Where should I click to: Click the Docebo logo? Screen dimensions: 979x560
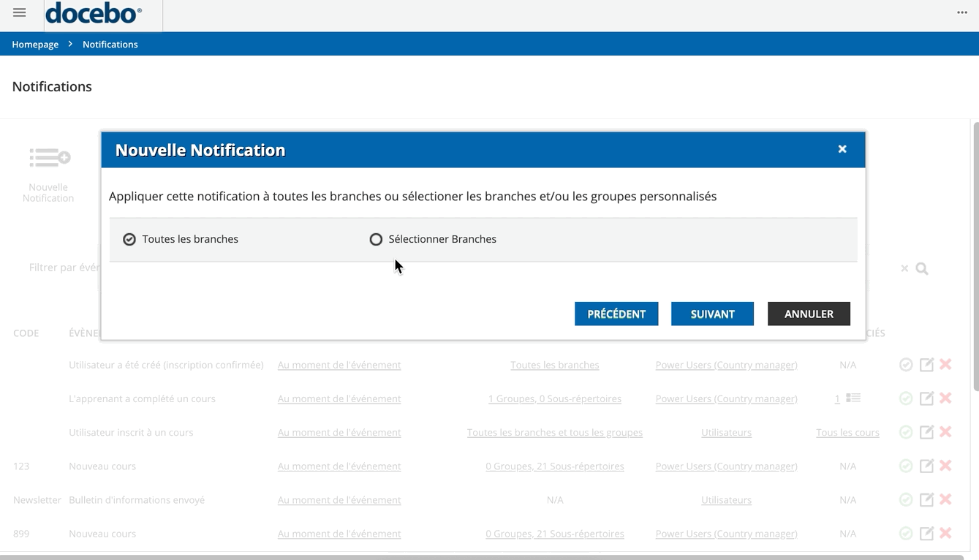pos(94,13)
